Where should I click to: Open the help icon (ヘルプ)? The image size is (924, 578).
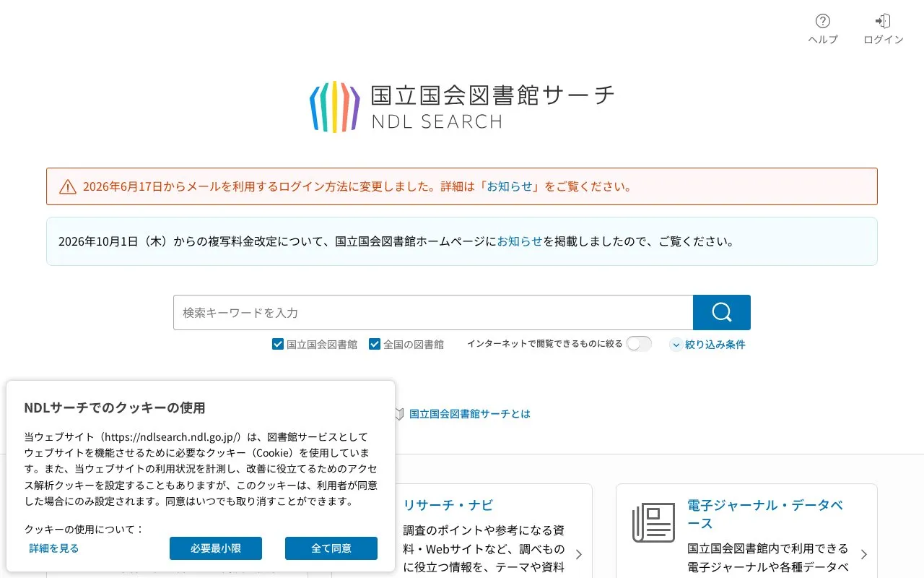(x=823, y=29)
